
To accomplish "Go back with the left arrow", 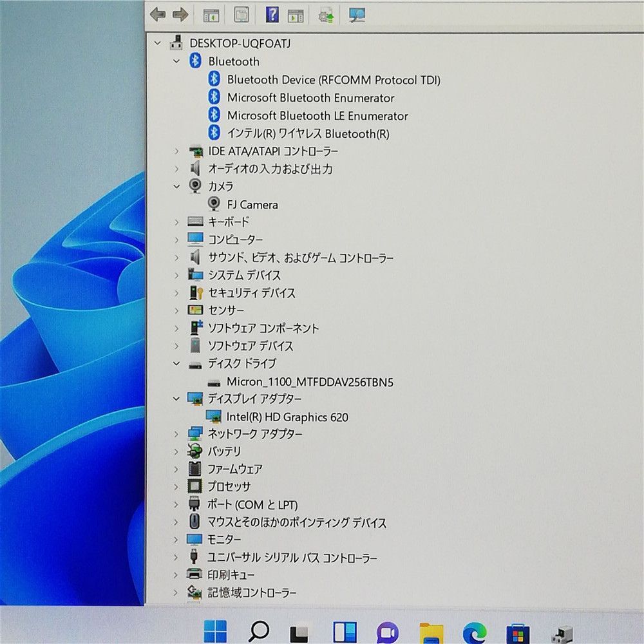I will (158, 14).
